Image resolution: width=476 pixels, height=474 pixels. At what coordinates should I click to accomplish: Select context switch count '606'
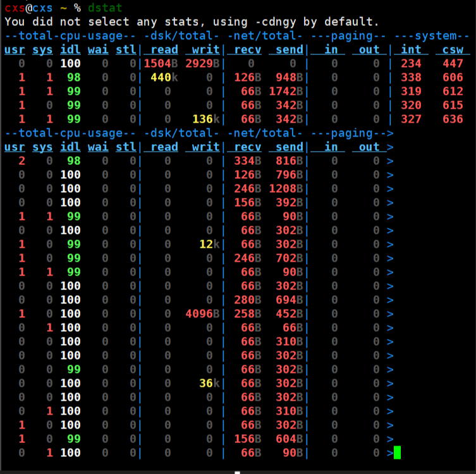(x=453, y=77)
